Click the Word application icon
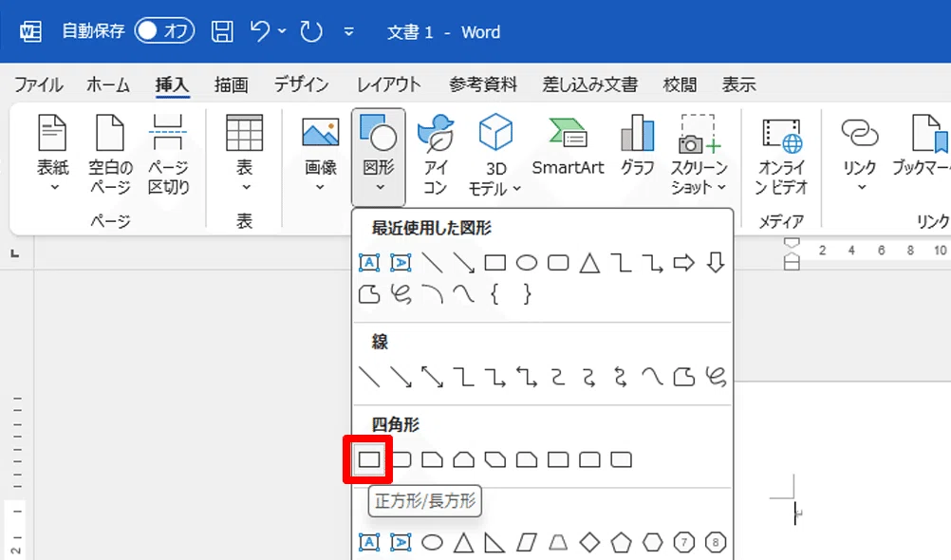Screen dimensions: 951x560 coord(30,31)
